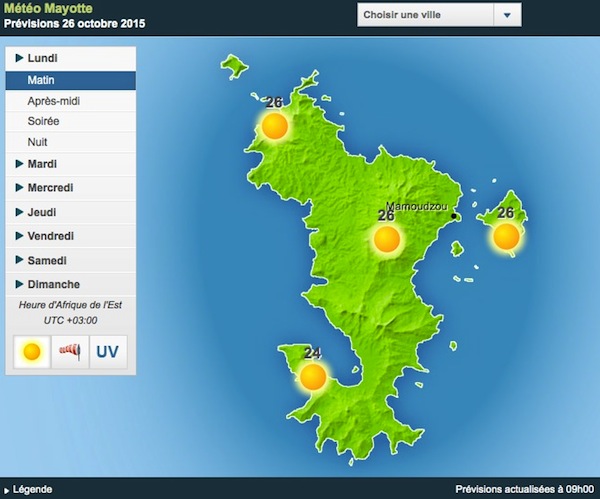Click the Mamoudzou city label

[416, 206]
